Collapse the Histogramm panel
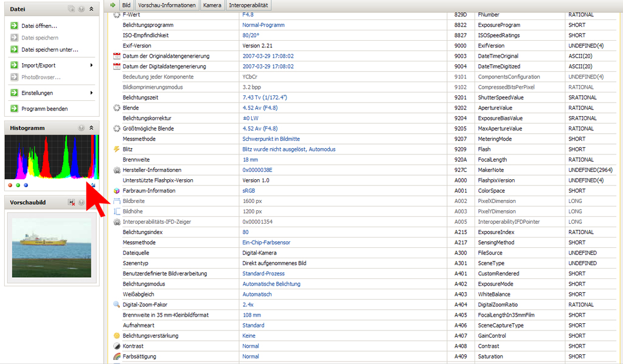This screenshot has width=623, height=364. [x=91, y=128]
